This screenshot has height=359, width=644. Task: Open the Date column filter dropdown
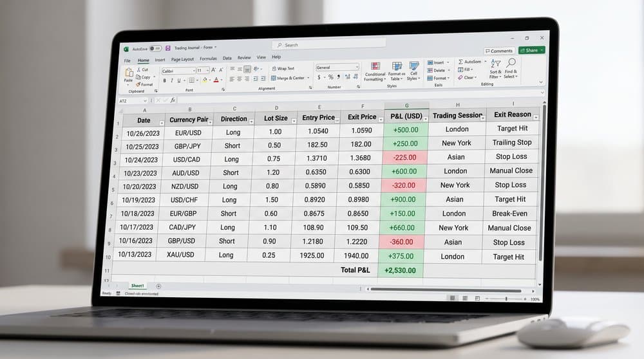click(x=162, y=123)
